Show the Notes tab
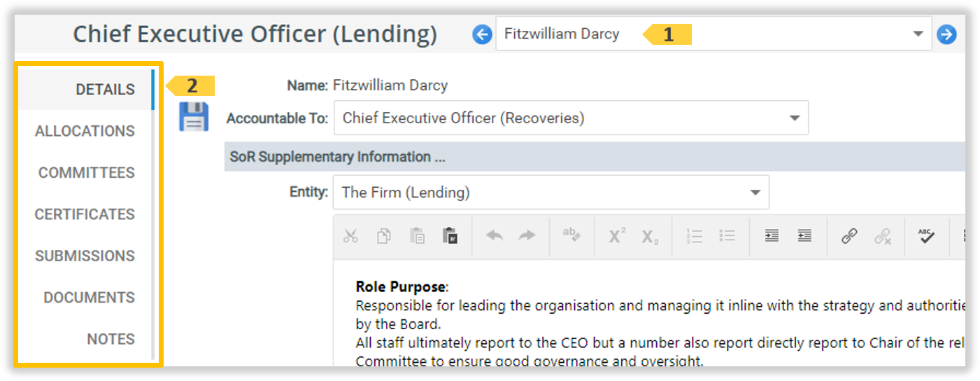The image size is (980, 381). pos(111,339)
